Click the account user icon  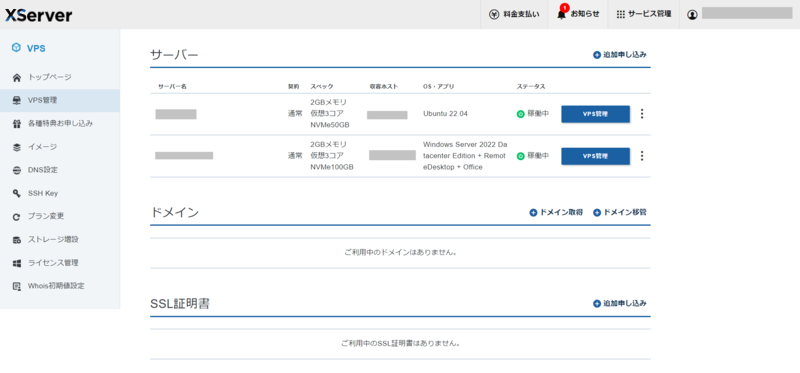coord(692,15)
